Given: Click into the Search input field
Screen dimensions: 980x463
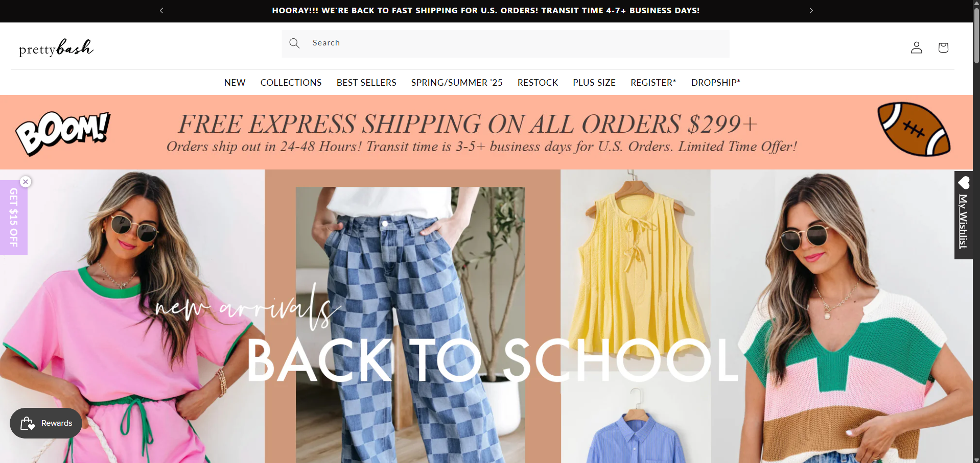Looking at the screenshot, I should pyautogui.click(x=505, y=43).
